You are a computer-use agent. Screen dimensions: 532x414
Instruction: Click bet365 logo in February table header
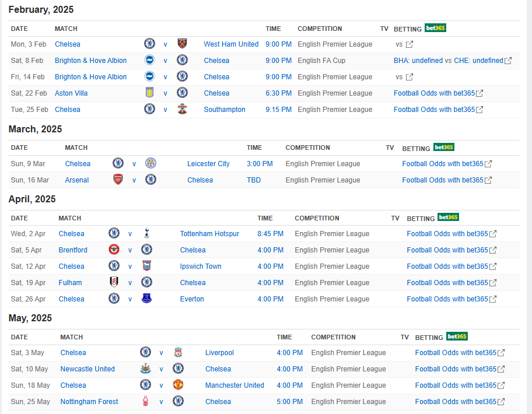pyautogui.click(x=435, y=28)
